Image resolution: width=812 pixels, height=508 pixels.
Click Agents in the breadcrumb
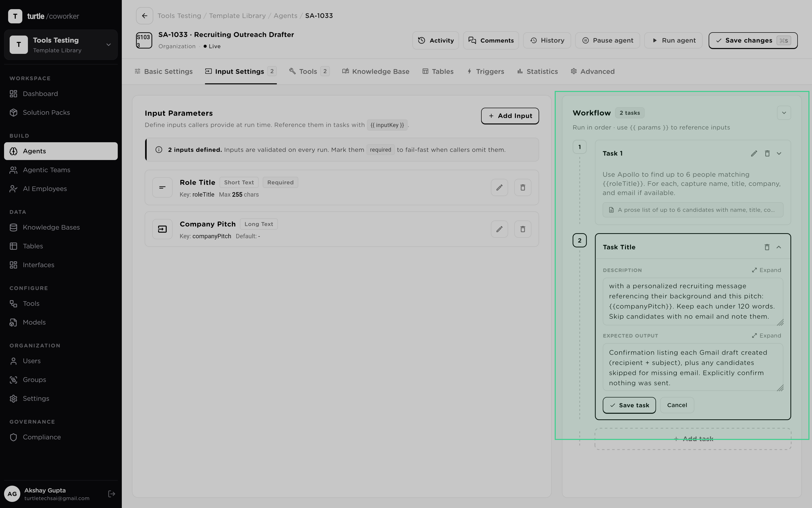point(285,16)
